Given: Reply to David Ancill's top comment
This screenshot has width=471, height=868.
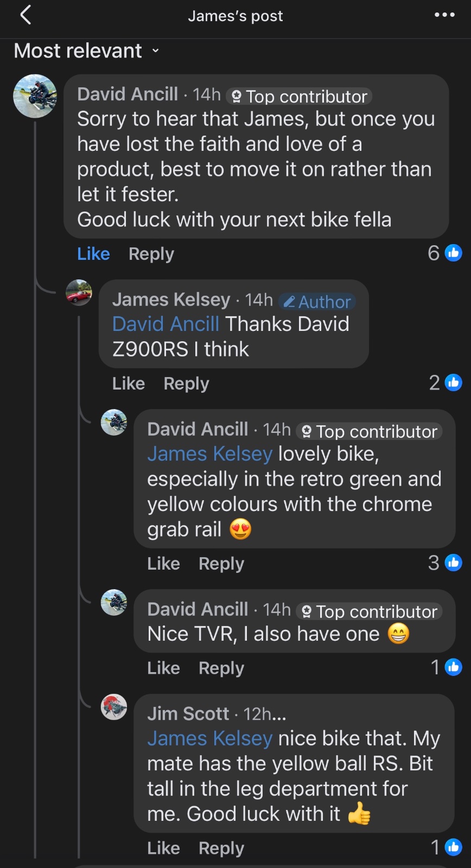Looking at the screenshot, I should click(x=151, y=254).
